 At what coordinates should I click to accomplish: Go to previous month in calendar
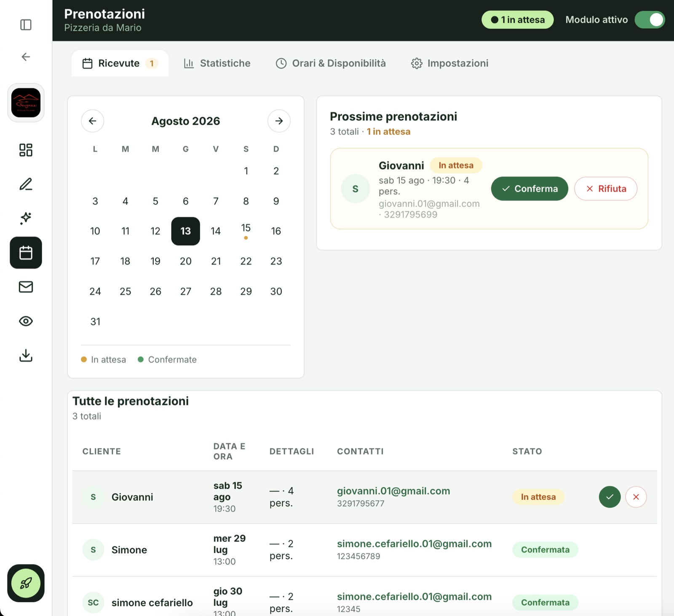click(x=93, y=121)
